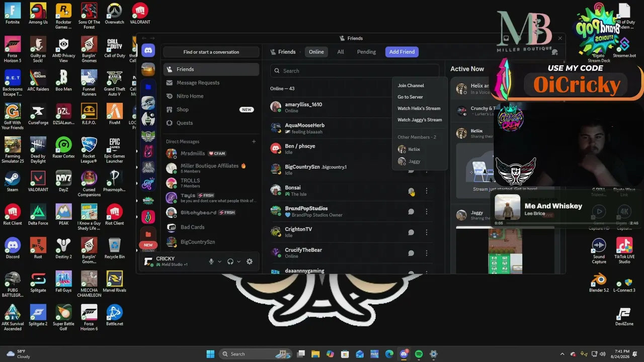Screen dimensions: 644x362
Task: Choose Watch Jaggy's Stream menu entry
Action: click(x=420, y=120)
